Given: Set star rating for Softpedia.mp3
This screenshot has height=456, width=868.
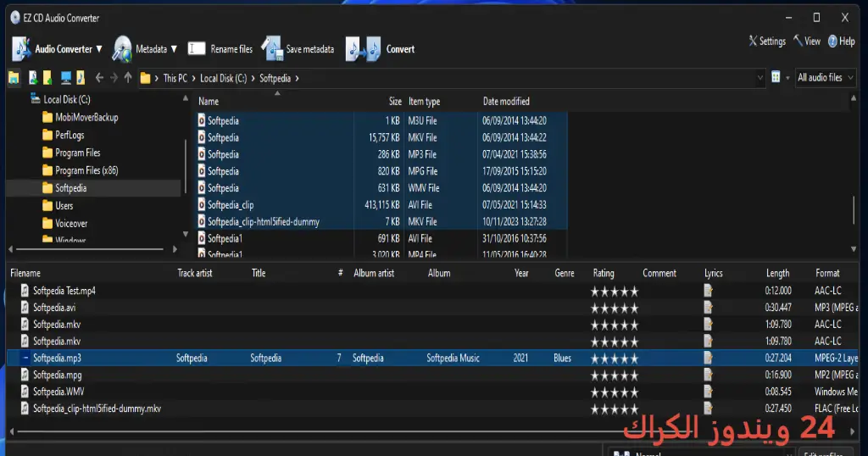Looking at the screenshot, I should pos(615,359).
